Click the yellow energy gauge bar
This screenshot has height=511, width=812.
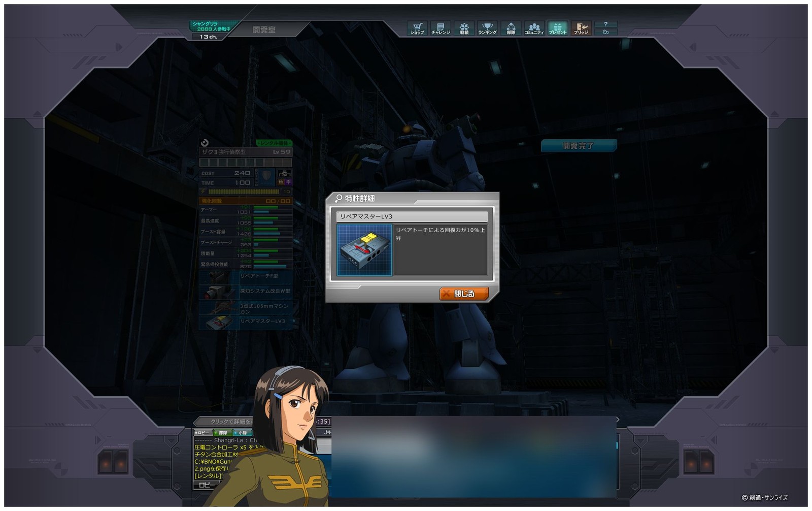(244, 191)
